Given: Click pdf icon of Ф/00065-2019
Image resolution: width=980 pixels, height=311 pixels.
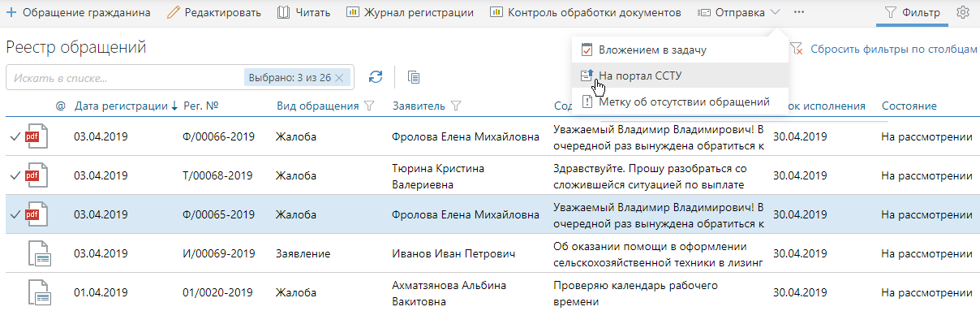Looking at the screenshot, I should tap(37, 214).
